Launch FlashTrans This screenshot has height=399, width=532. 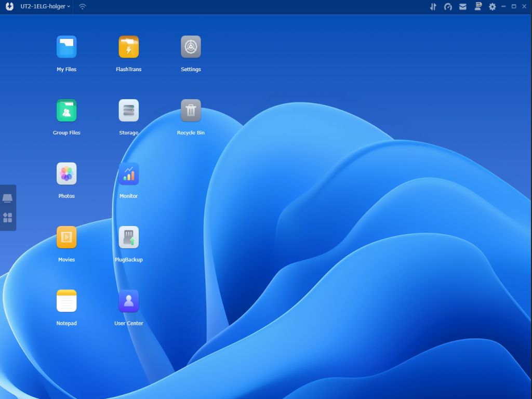(129, 47)
